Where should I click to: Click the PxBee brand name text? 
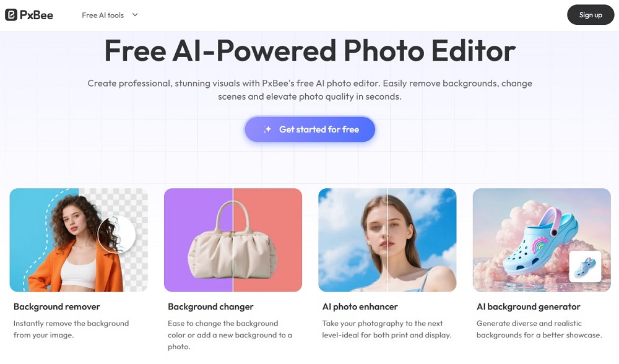pos(37,15)
